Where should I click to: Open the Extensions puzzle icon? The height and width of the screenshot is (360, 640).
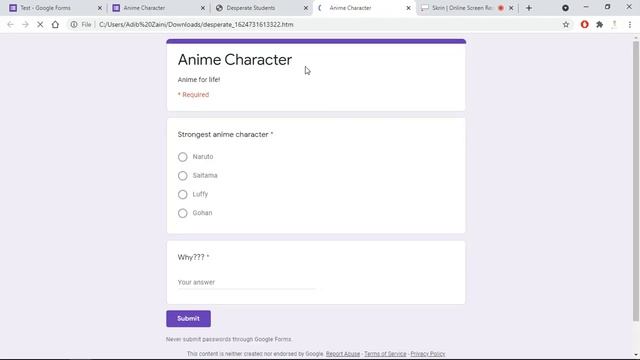(600, 24)
